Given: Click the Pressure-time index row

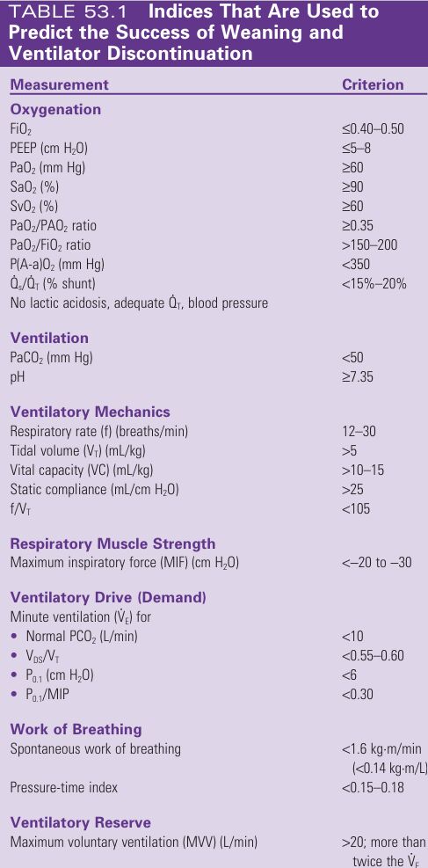Looking at the screenshot, I should (214, 786).
